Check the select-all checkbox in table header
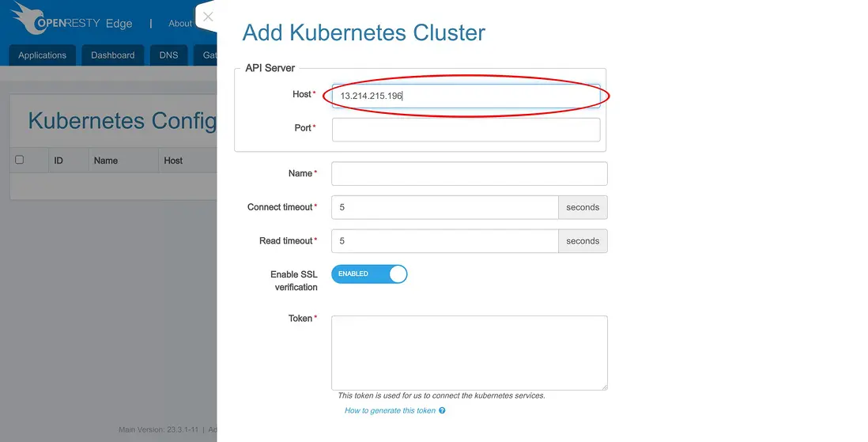Image resolution: width=868 pixels, height=442 pixels. 20,160
